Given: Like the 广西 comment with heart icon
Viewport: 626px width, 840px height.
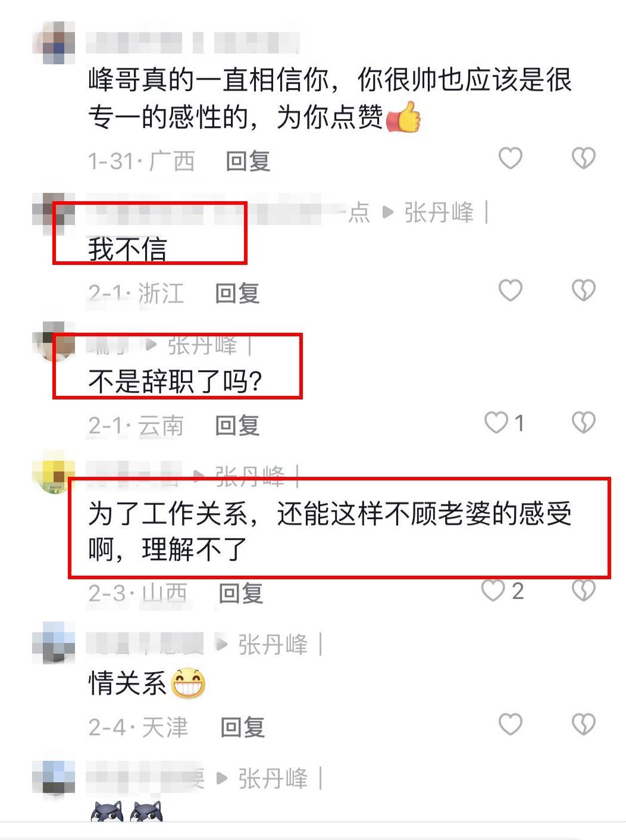Looking at the screenshot, I should coord(510,158).
